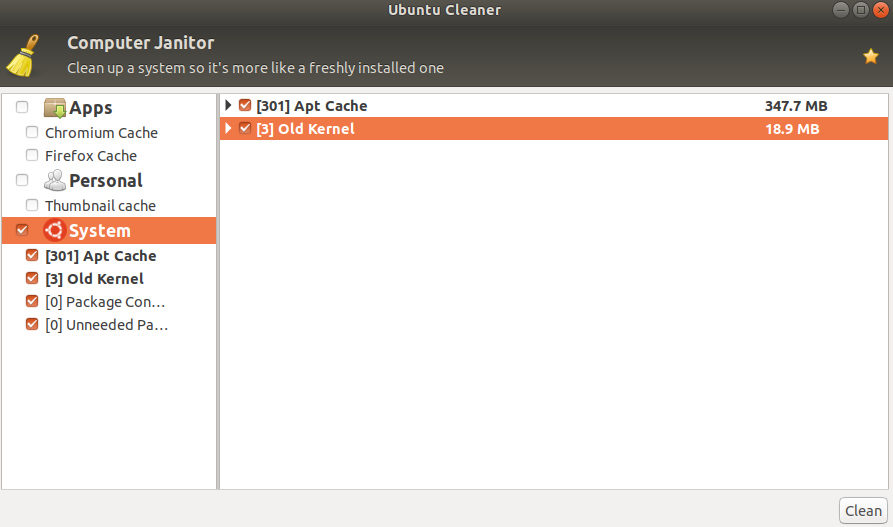Minimize the Ubuntu Cleaner window
893x527 pixels.
[x=841, y=10]
